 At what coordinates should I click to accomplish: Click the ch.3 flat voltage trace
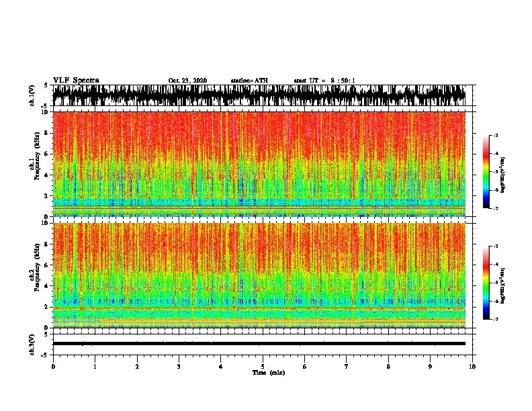(x=259, y=344)
